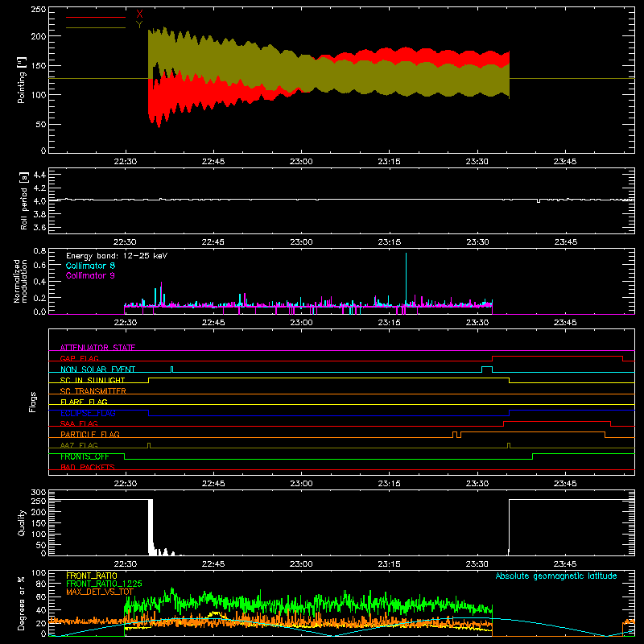Click the 23:15 tick under the modulation plot
Image resolution: width=644 pixels, height=644 pixels.
(389, 323)
